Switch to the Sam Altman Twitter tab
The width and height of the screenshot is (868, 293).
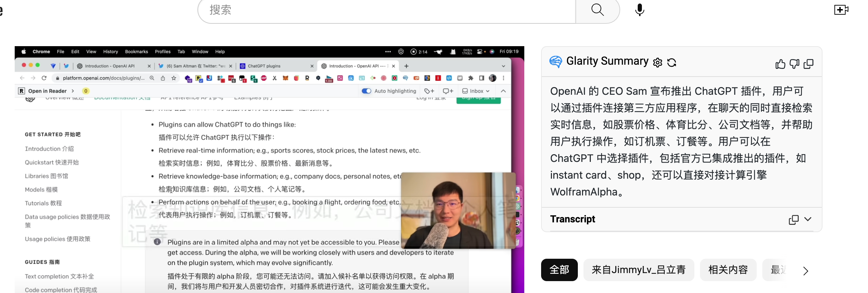click(195, 66)
